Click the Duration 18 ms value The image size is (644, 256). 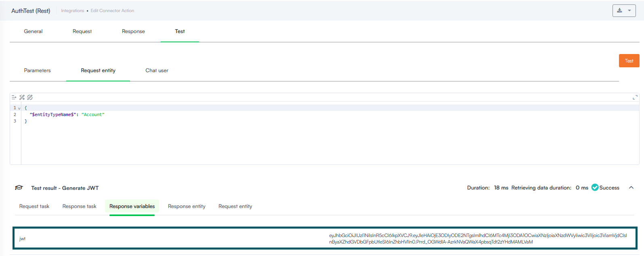(501, 187)
